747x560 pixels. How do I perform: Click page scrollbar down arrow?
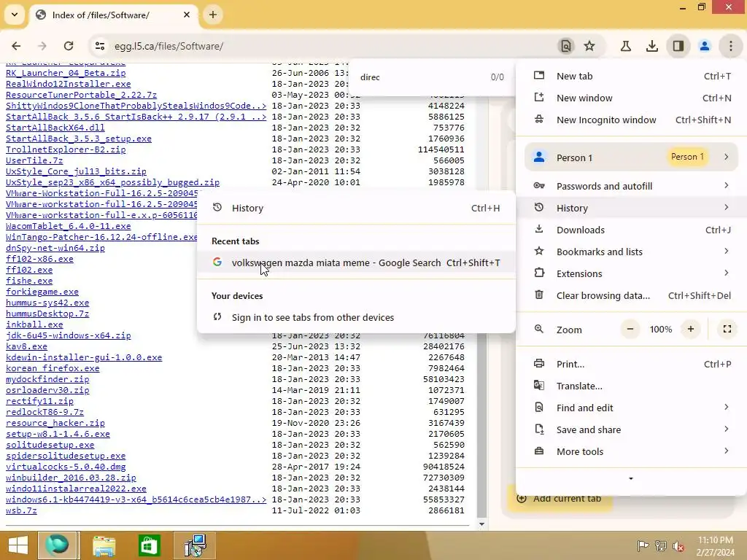point(481,524)
